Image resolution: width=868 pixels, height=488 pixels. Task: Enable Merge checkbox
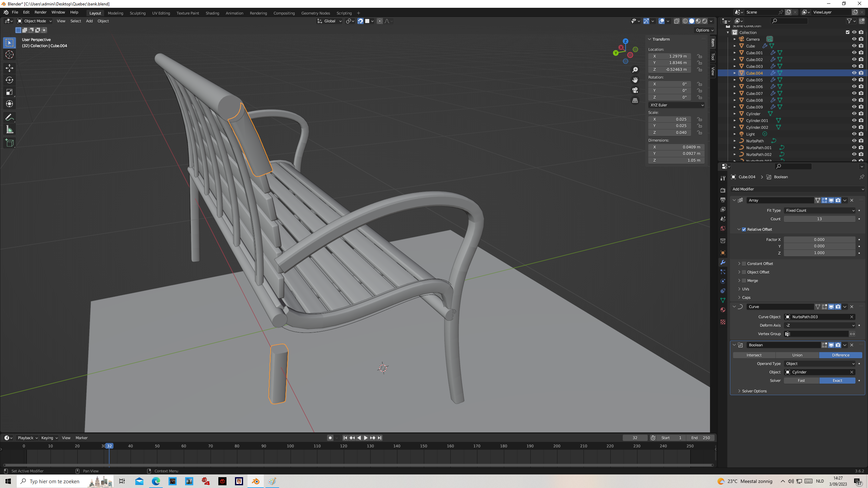(x=744, y=281)
